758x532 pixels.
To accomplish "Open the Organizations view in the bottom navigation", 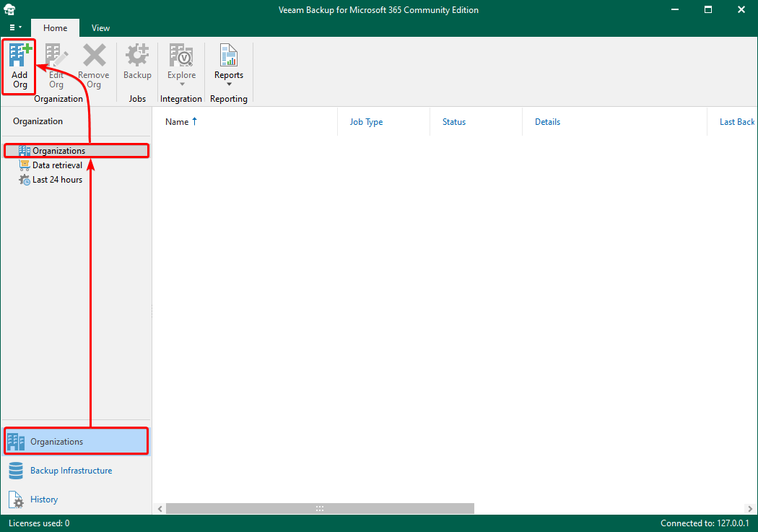I will [x=76, y=441].
